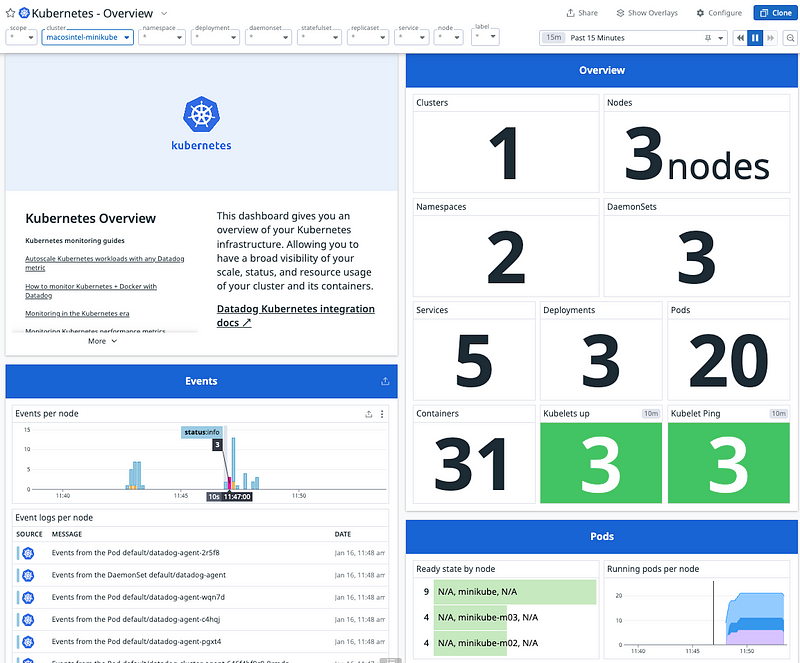Image resolution: width=800 pixels, height=663 pixels.
Task: Click the Events per node share icon
Action: pyautogui.click(x=368, y=414)
